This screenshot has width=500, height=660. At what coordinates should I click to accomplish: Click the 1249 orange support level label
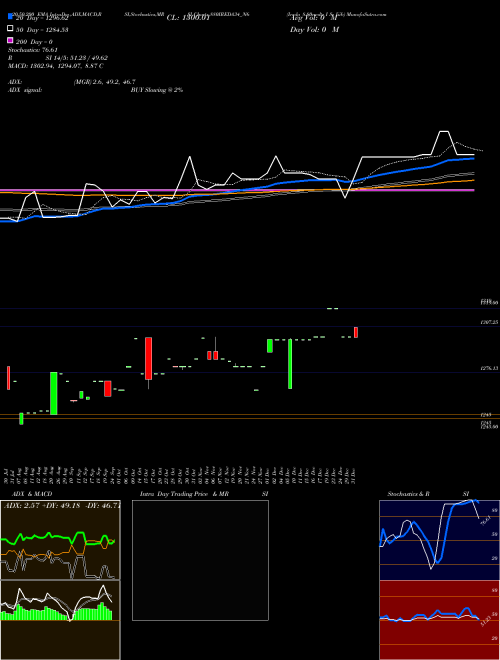[484, 415]
